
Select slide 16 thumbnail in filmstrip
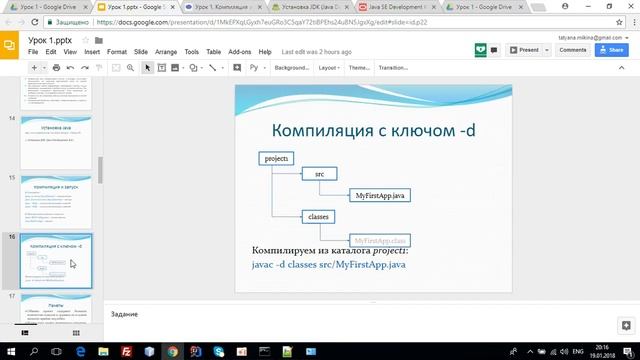[56, 261]
